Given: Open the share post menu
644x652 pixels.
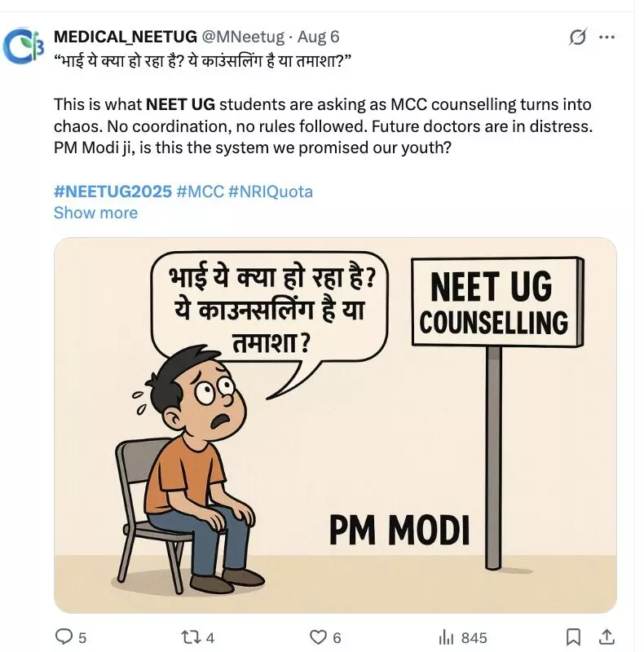Looking at the screenshot, I should tap(608, 637).
